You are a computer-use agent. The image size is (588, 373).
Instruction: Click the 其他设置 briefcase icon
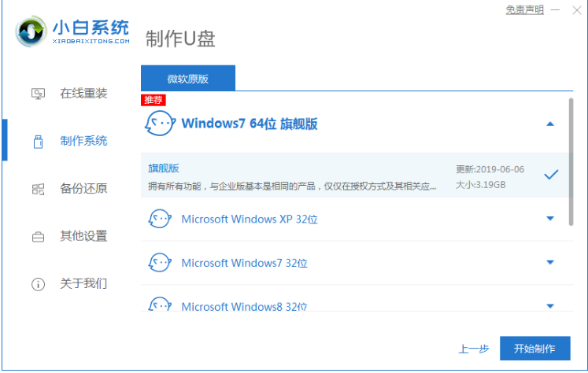tap(38, 236)
